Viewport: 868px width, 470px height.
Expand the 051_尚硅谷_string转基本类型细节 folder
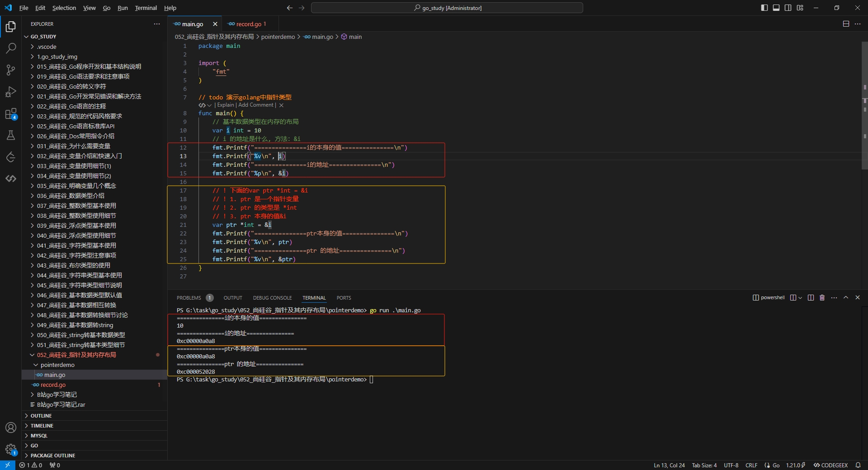80,345
